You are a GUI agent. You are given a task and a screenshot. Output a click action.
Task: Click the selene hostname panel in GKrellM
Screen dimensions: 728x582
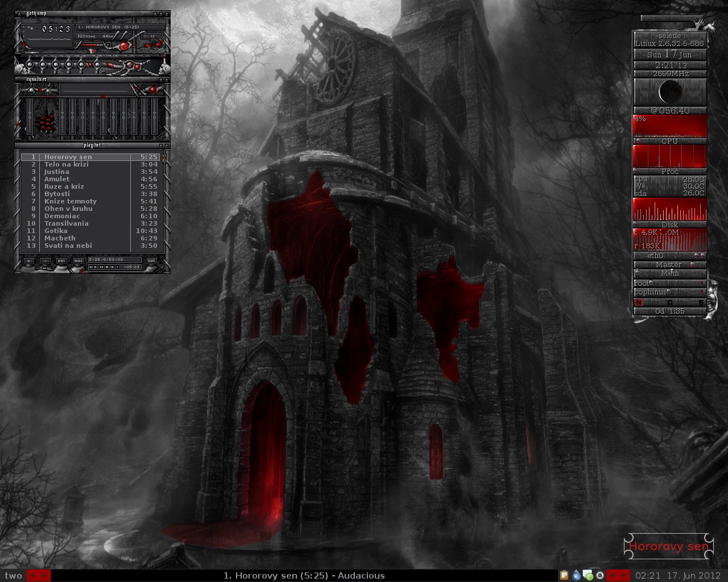[x=670, y=35]
